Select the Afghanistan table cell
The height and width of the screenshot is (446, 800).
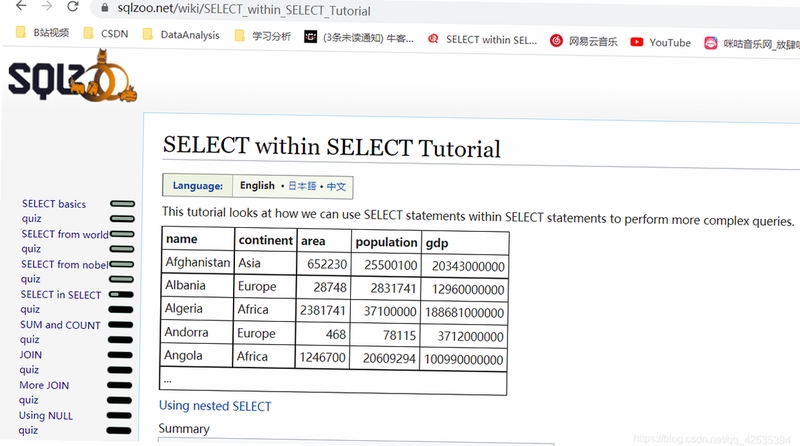(198, 262)
